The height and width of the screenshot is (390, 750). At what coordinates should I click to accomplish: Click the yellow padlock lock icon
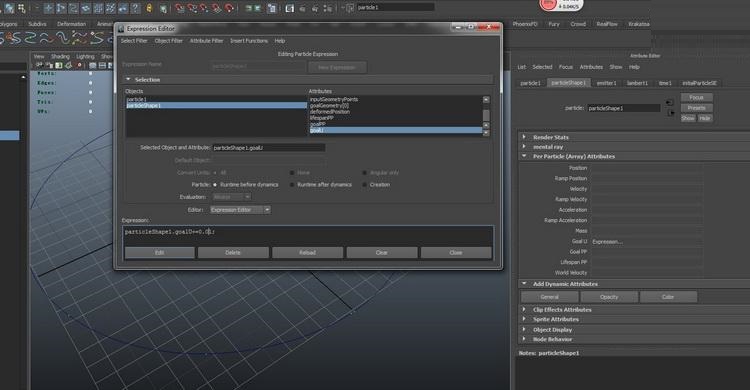point(149,8)
